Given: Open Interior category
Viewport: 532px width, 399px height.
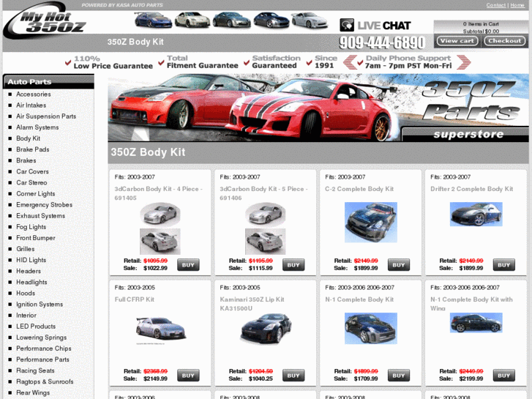Looking at the screenshot, I should tap(26, 315).
